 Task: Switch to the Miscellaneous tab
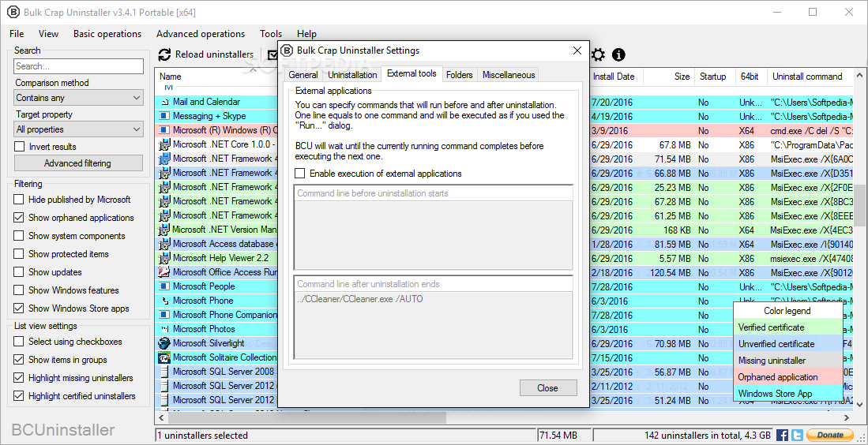point(508,75)
